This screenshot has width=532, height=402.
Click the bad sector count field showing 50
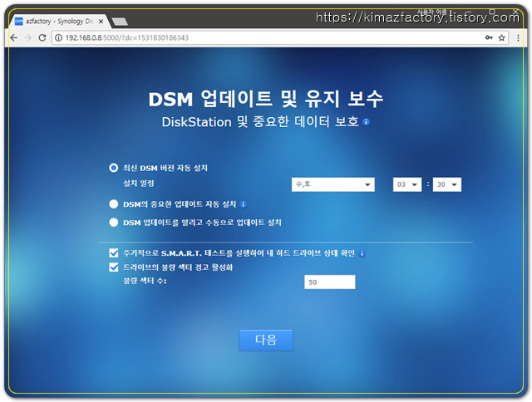tap(330, 282)
